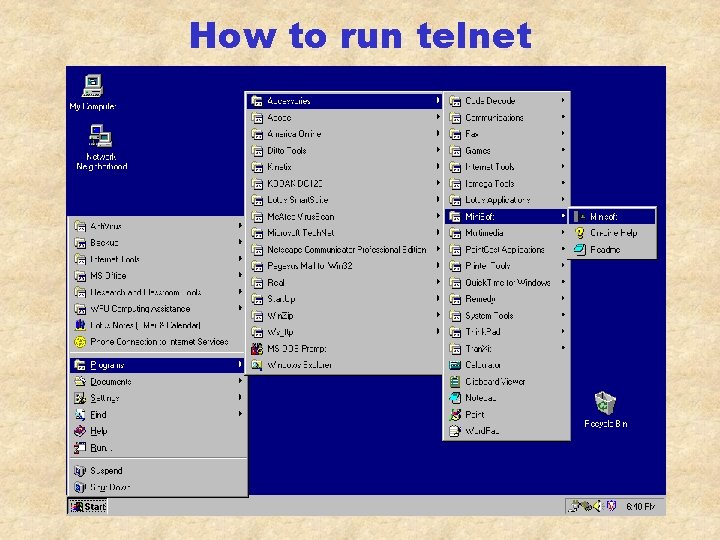Open Multimedia under Accessories
Viewport: 720px width, 540px height.
click(507, 233)
